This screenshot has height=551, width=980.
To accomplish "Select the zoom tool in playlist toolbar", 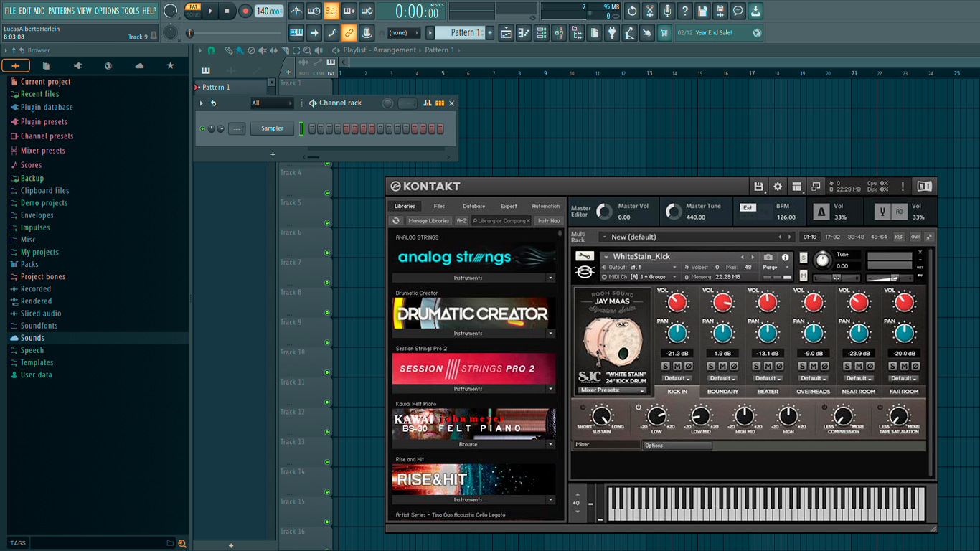I will coord(307,50).
